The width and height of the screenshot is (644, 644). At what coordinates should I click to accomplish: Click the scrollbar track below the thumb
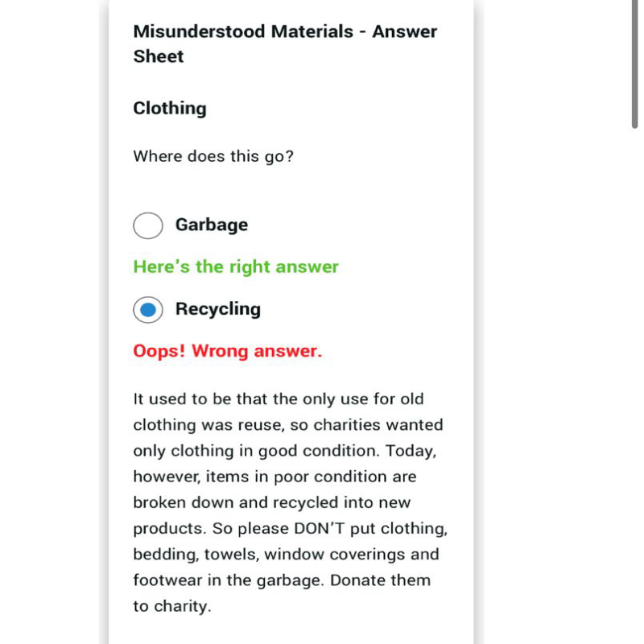tap(635, 386)
